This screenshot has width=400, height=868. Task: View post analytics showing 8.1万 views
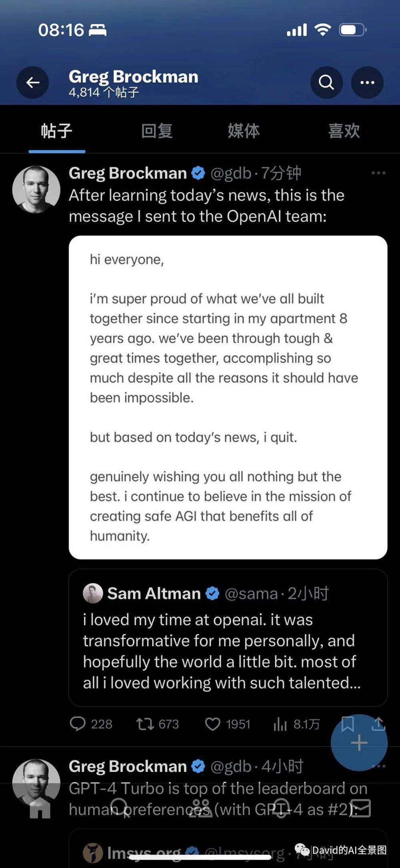pyautogui.click(x=280, y=724)
